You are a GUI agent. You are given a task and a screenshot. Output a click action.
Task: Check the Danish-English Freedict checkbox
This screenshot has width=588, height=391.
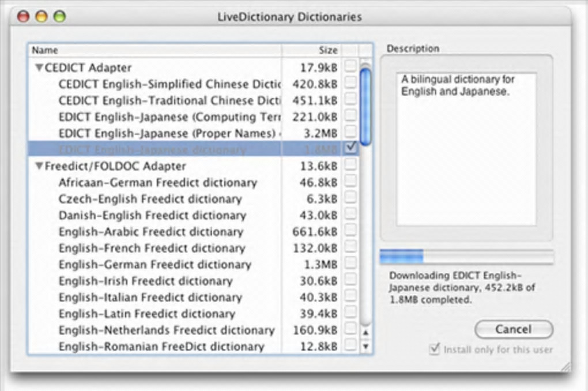[350, 213]
